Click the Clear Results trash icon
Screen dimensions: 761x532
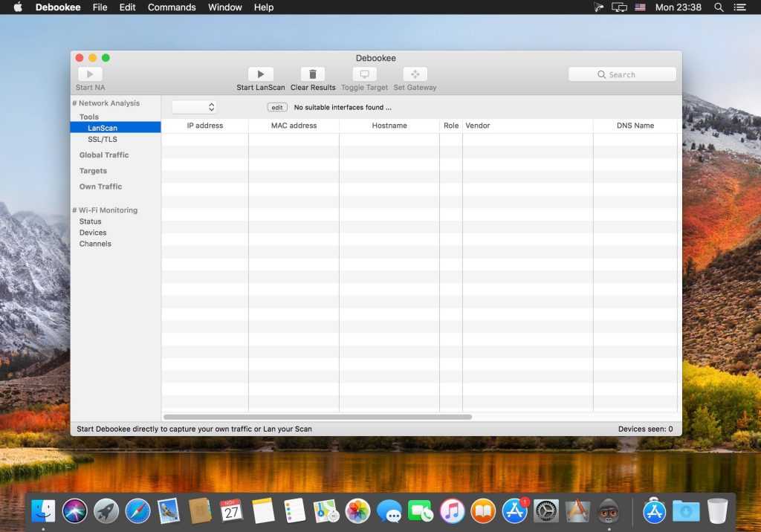(313, 74)
